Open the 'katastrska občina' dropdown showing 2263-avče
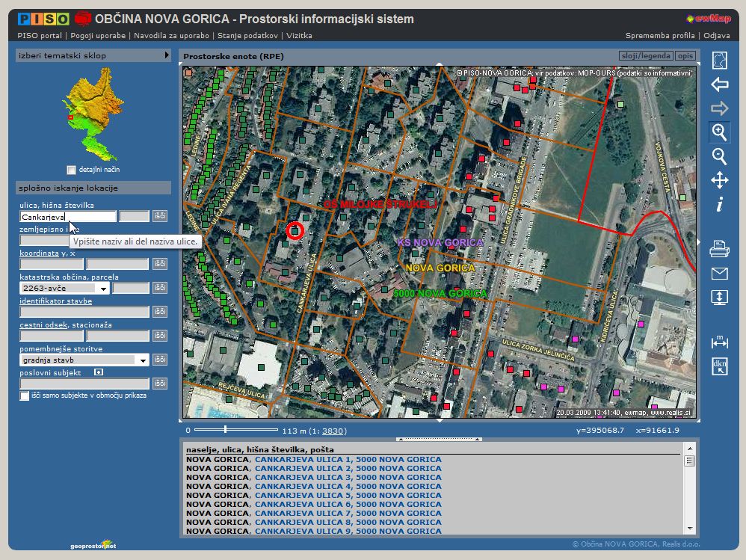 tap(102, 288)
